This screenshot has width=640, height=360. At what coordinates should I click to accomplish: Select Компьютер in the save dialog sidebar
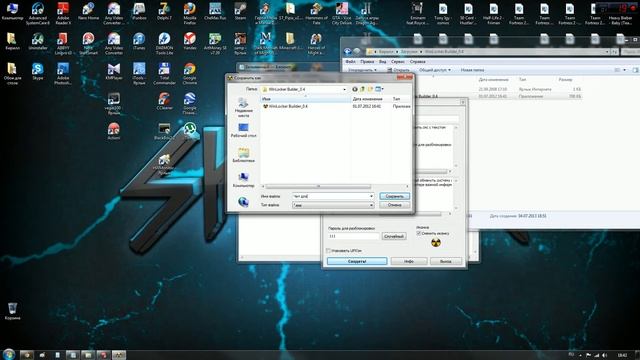pos(243,180)
